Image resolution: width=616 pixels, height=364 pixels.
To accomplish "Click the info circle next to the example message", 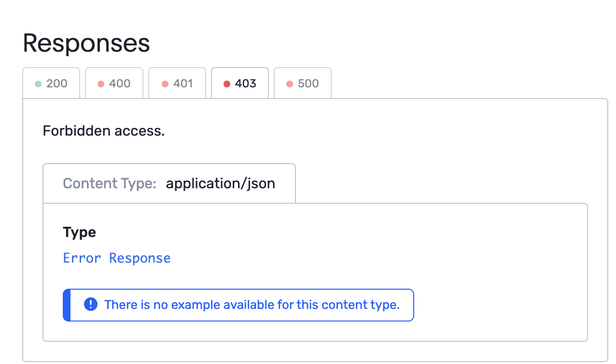I will point(90,304).
